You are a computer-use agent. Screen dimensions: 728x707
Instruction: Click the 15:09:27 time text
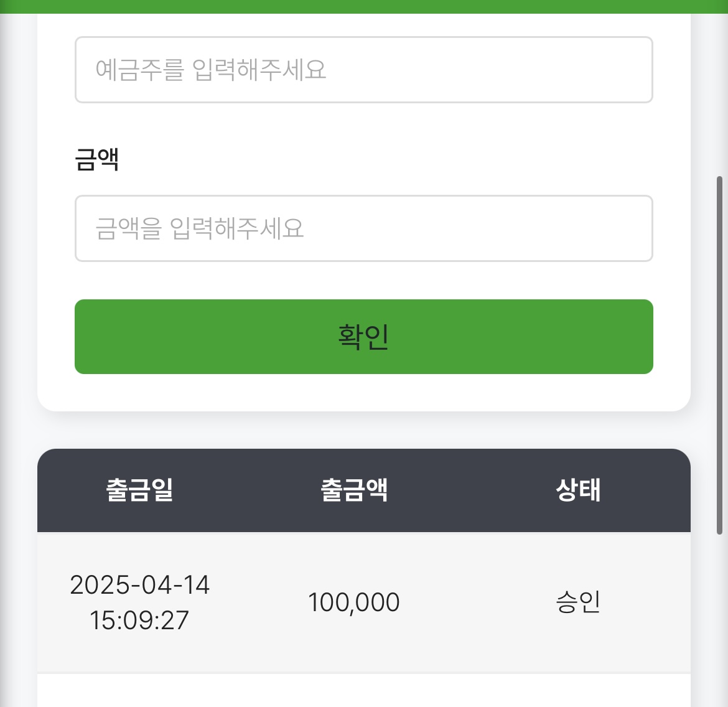coord(139,620)
